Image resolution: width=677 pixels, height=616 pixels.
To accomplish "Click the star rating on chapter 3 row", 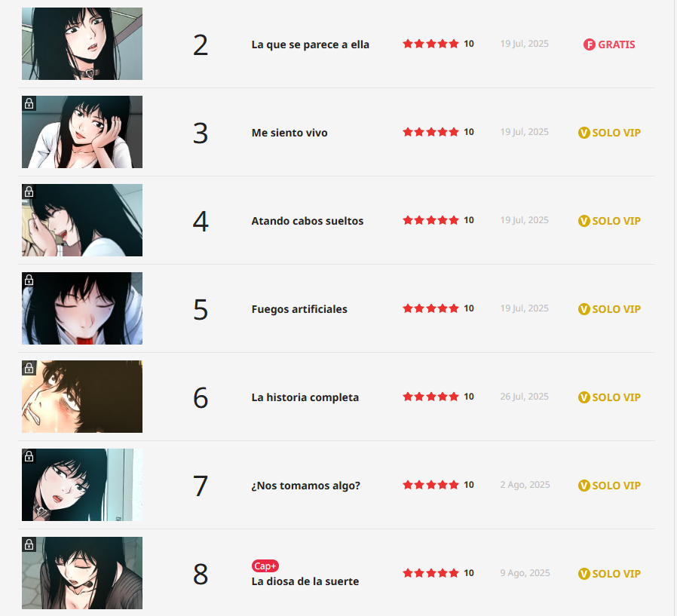I will (430, 132).
